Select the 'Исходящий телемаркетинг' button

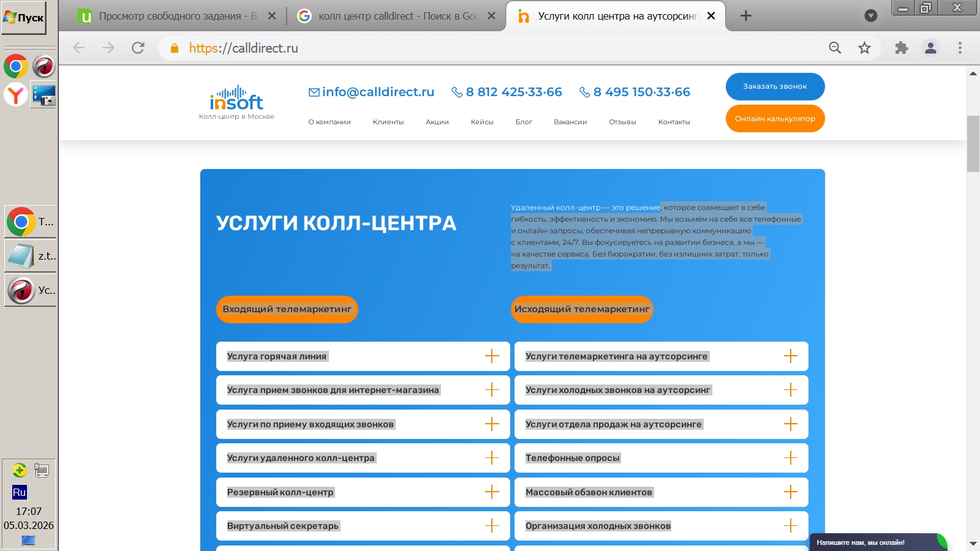(582, 309)
